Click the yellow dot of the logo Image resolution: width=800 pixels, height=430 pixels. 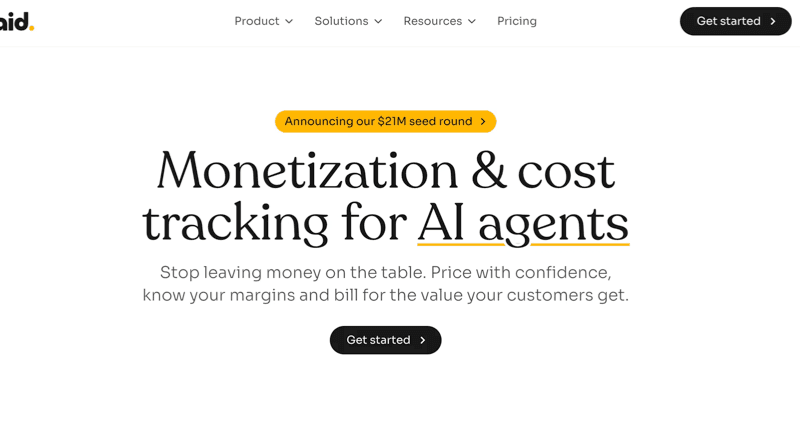click(32, 27)
